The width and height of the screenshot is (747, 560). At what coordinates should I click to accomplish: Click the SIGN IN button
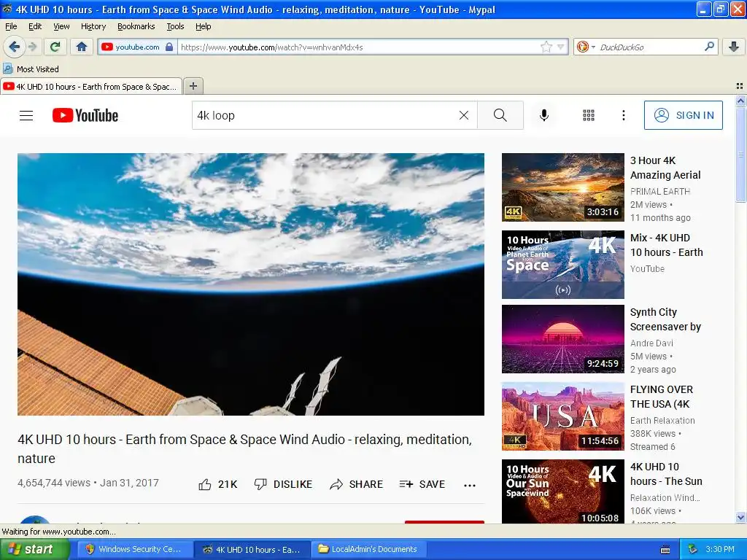[x=683, y=115]
